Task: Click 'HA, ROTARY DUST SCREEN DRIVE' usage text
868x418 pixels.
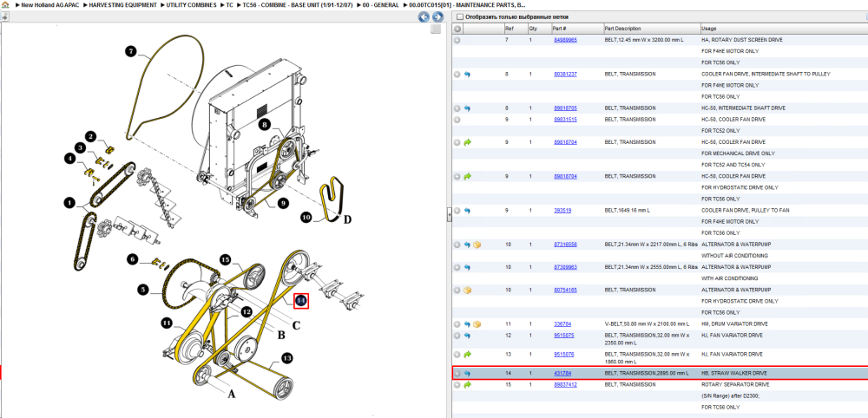Action: point(742,41)
